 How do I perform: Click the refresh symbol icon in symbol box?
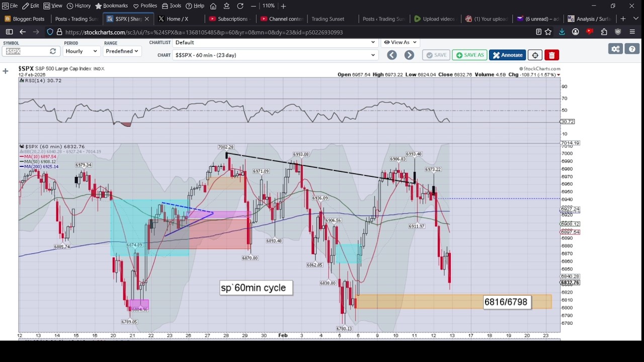(52, 51)
